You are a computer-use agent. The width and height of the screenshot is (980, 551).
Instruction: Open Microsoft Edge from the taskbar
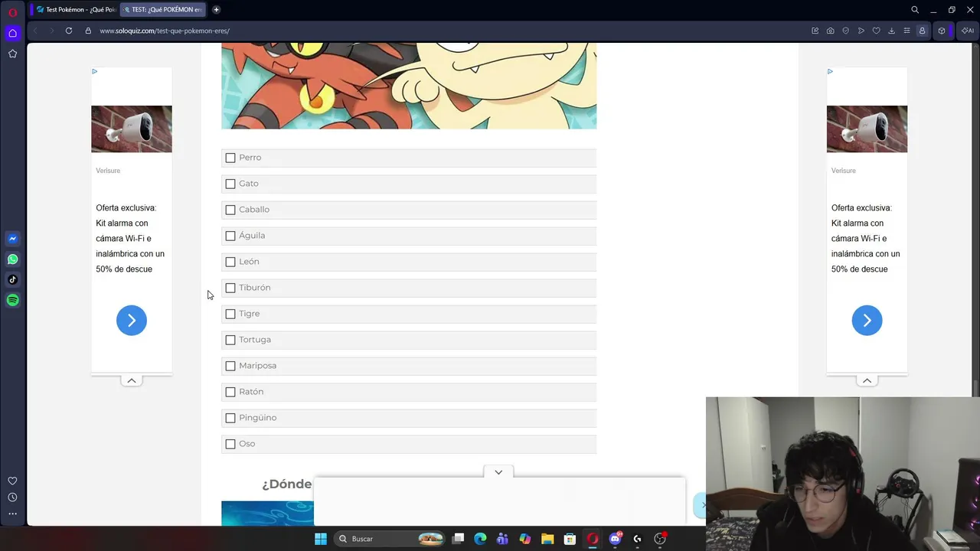click(480, 539)
